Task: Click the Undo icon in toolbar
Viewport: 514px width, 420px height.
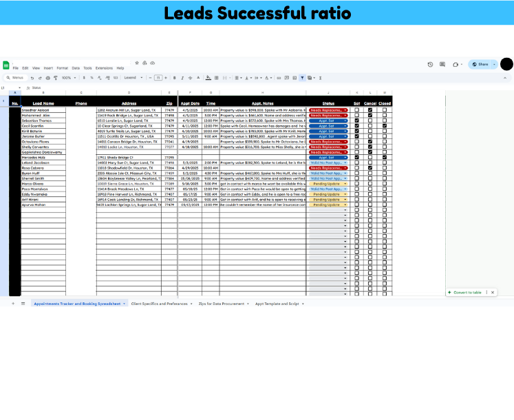Action: coord(32,78)
